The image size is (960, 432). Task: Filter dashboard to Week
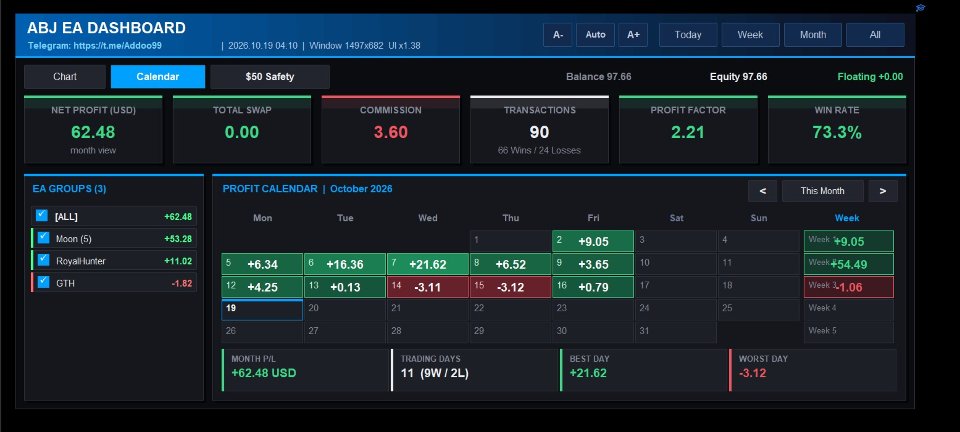[x=750, y=35]
